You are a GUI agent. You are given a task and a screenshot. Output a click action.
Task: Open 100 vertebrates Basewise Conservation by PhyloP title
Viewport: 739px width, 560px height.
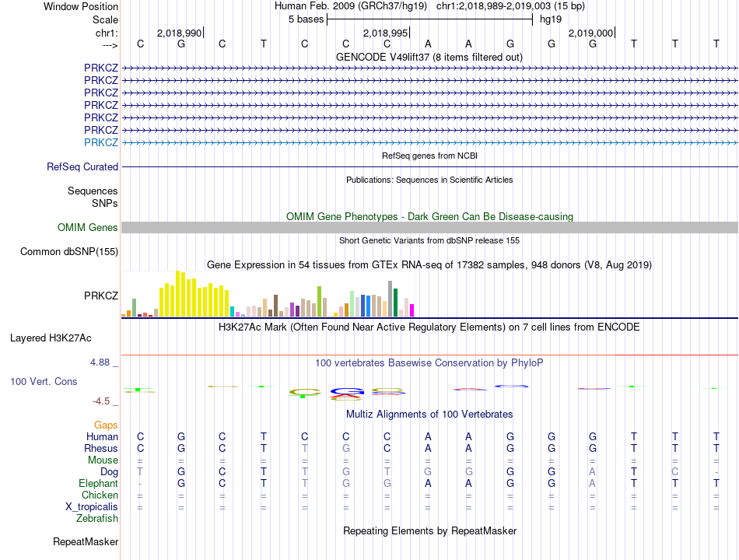(429, 363)
